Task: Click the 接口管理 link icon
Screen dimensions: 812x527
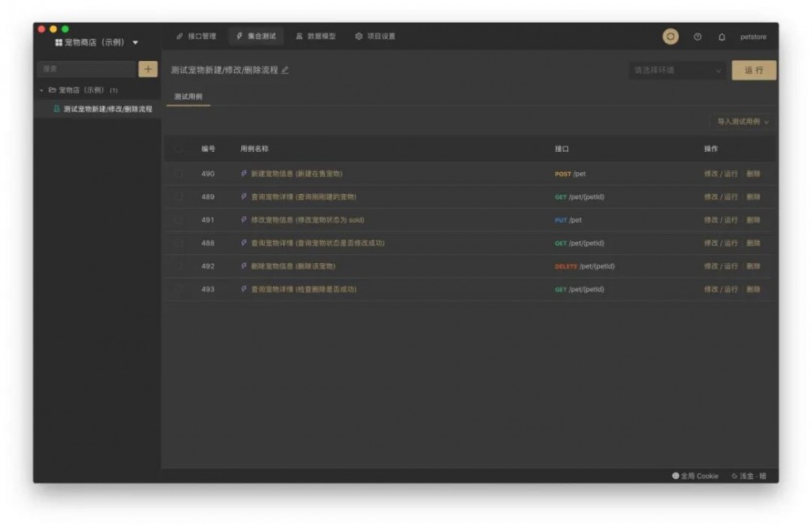Action: (x=179, y=36)
